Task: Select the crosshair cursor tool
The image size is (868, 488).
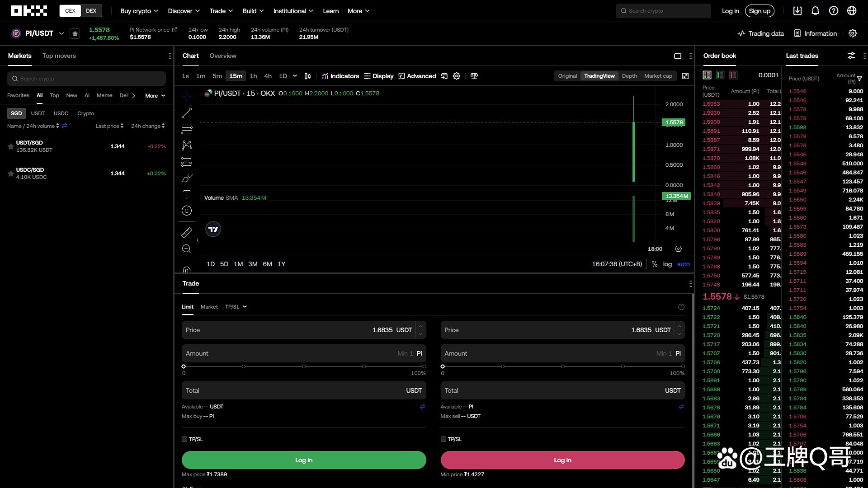Action: (187, 96)
